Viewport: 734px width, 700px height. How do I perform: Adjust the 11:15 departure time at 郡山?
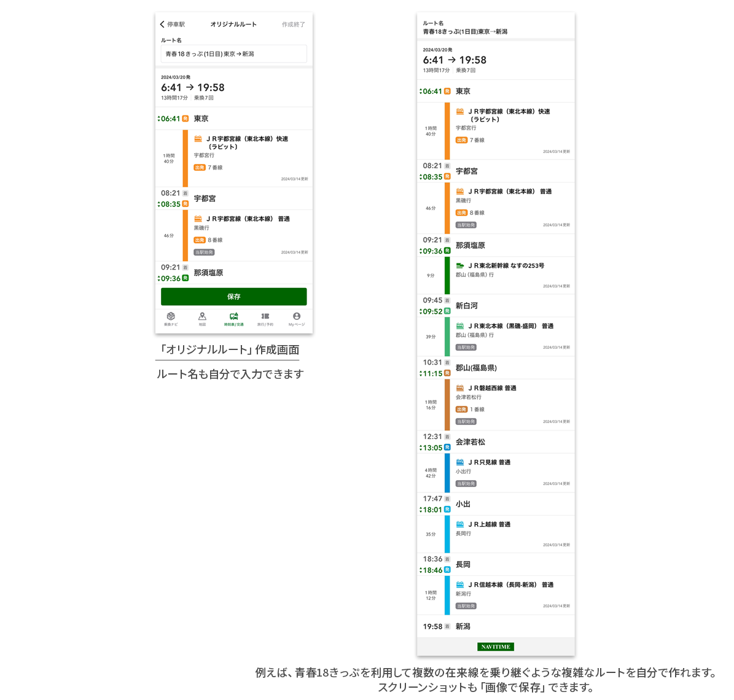pos(432,373)
